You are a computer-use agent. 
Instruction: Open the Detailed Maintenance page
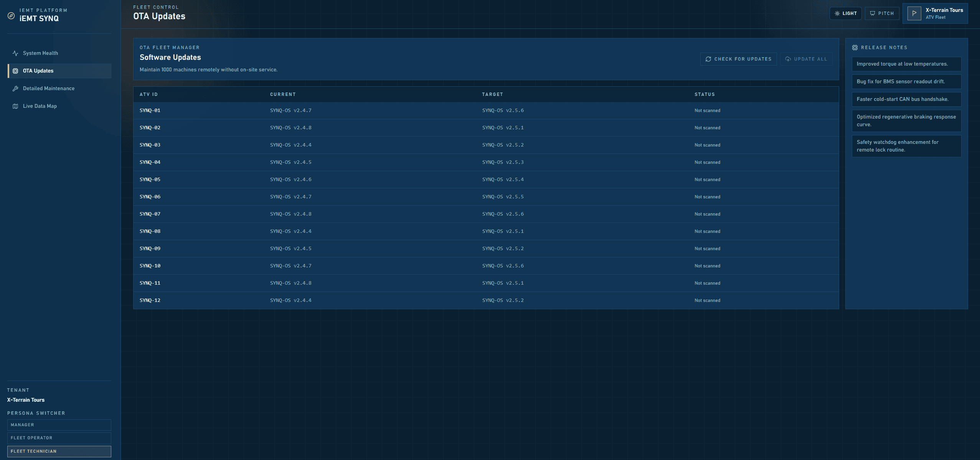[x=49, y=89]
